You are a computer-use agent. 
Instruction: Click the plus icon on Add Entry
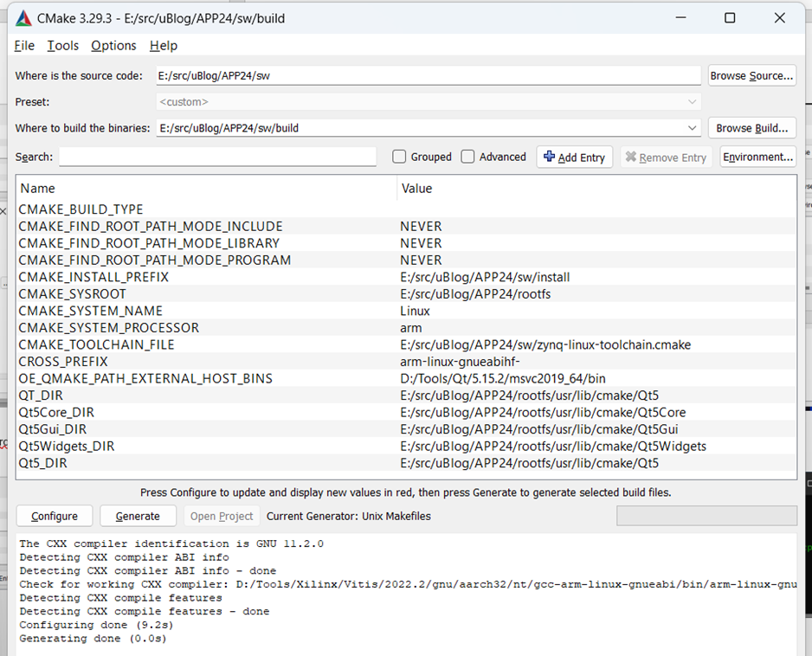pyautogui.click(x=549, y=157)
